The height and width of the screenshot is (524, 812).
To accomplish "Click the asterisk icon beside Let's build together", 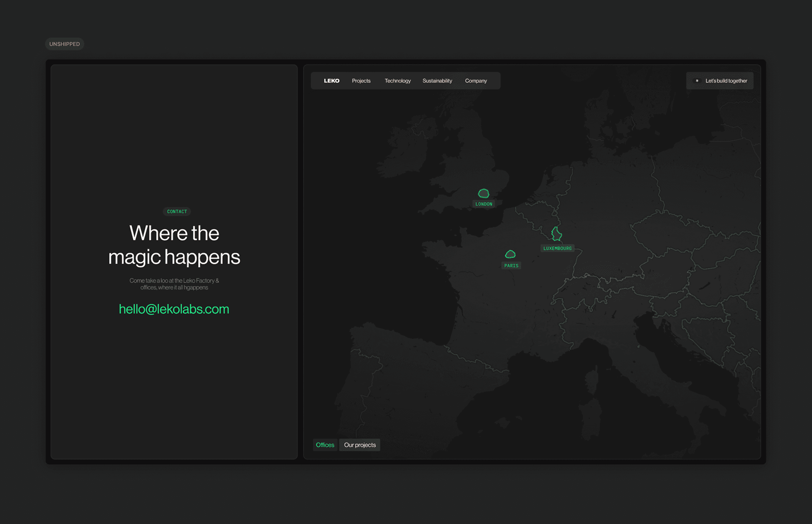I will pyautogui.click(x=697, y=81).
